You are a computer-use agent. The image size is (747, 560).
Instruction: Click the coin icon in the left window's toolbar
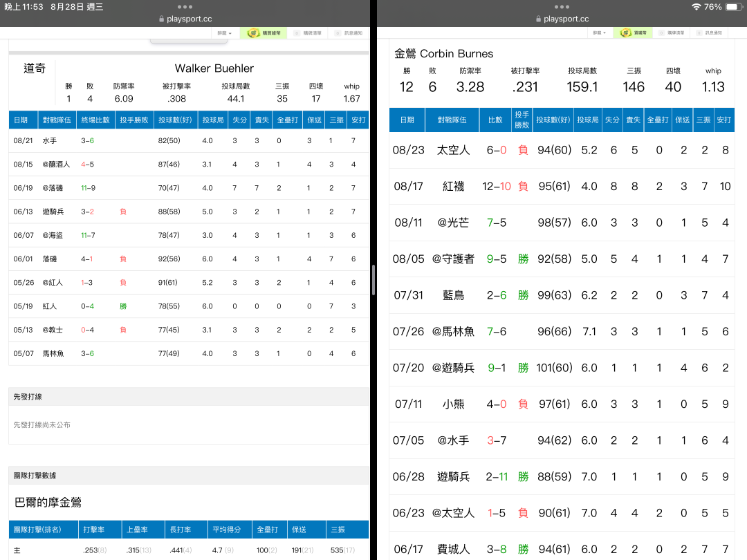coord(253,33)
